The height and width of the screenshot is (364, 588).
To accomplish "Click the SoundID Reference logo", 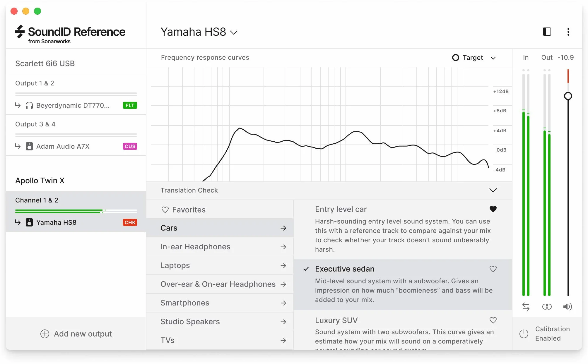I will tap(70, 34).
